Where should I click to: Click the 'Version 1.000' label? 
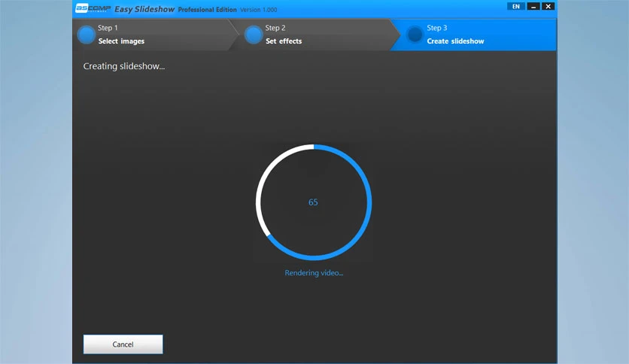click(258, 10)
